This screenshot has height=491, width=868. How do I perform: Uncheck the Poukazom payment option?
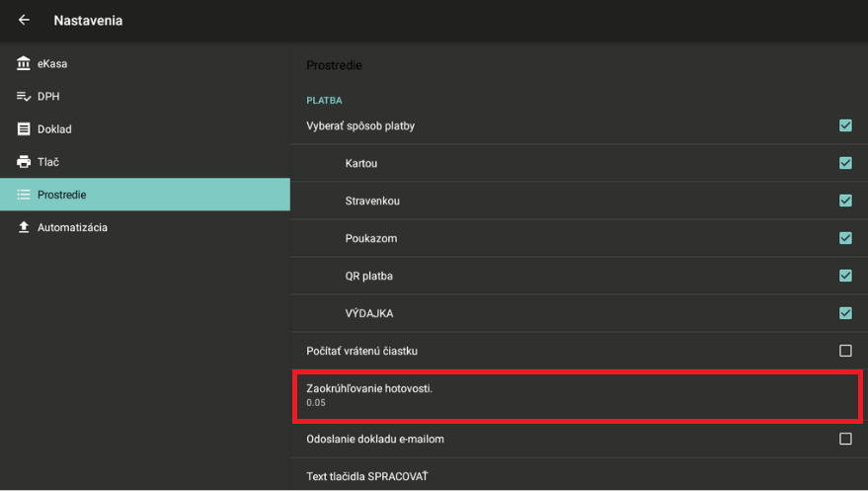(845, 238)
